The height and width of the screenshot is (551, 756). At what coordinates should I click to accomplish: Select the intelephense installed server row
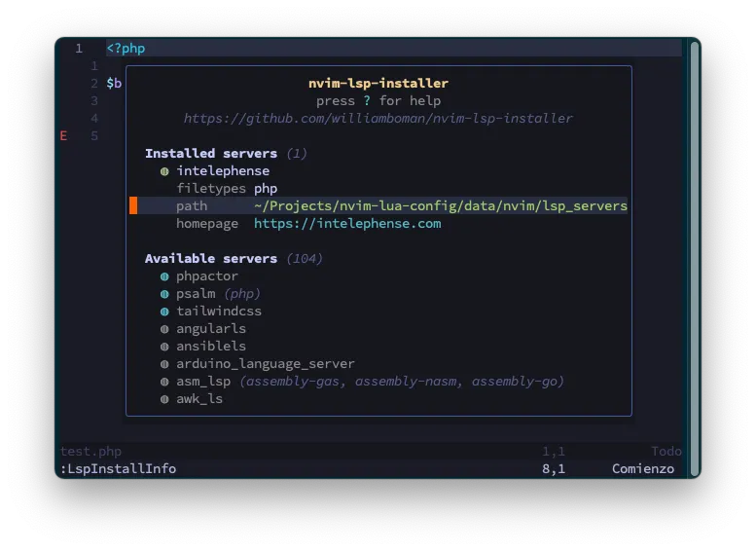(223, 170)
